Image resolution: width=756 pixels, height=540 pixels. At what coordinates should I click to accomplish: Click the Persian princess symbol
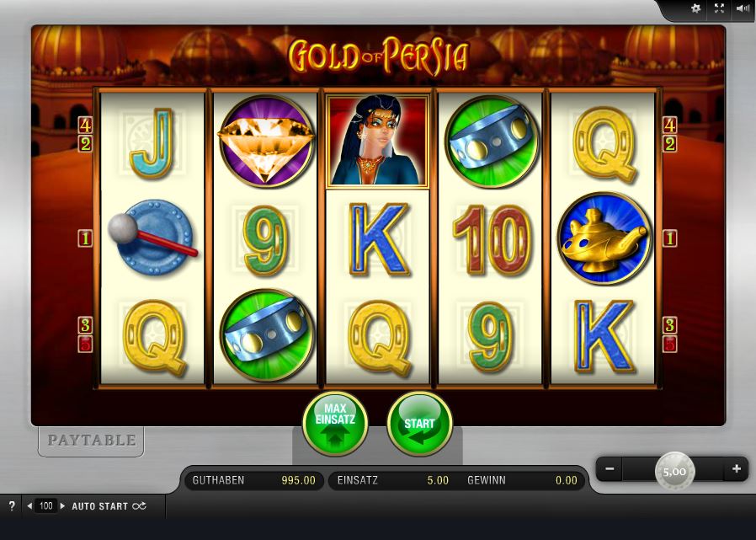(x=377, y=141)
